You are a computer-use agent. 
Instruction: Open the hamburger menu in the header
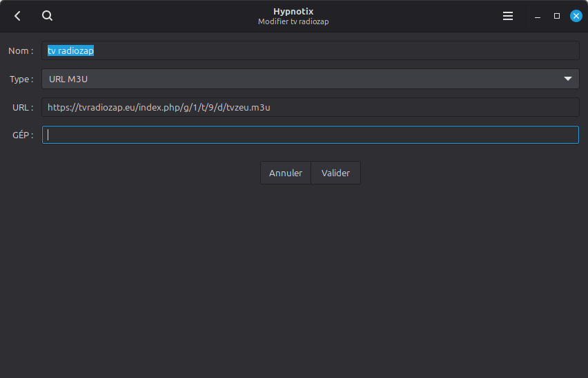pyautogui.click(x=508, y=16)
